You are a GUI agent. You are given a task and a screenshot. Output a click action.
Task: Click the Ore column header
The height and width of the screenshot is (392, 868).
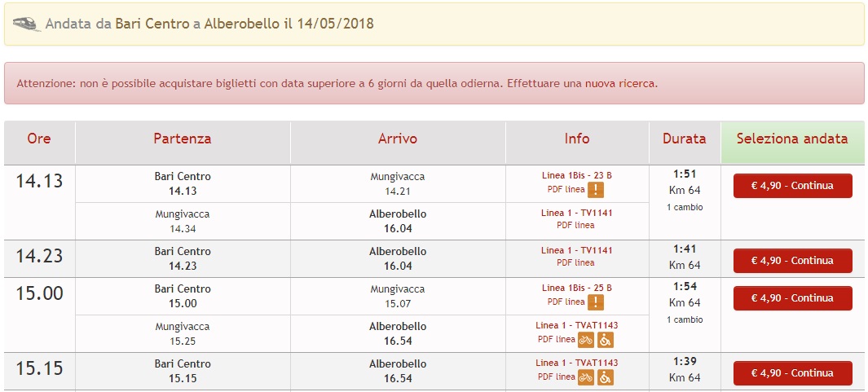39,139
